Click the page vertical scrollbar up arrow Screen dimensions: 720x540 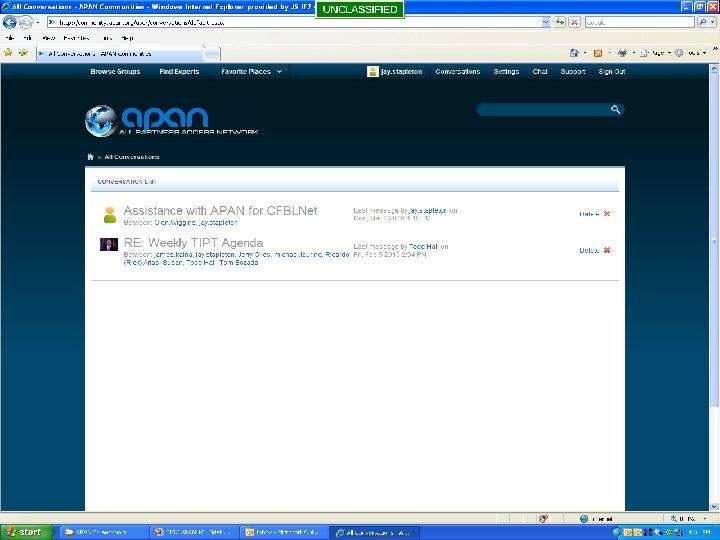(x=714, y=69)
